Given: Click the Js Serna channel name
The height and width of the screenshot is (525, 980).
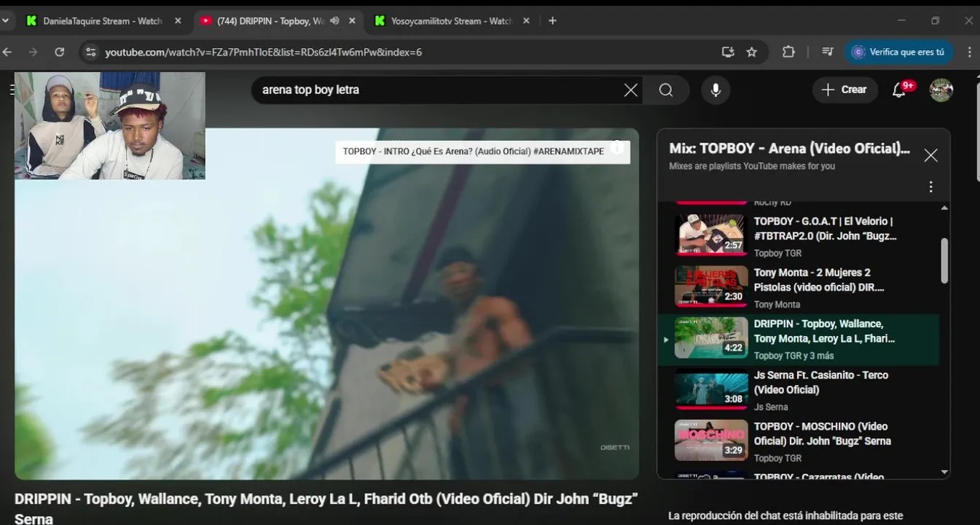Looking at the screenshot, I should click(x=771, y=407).
